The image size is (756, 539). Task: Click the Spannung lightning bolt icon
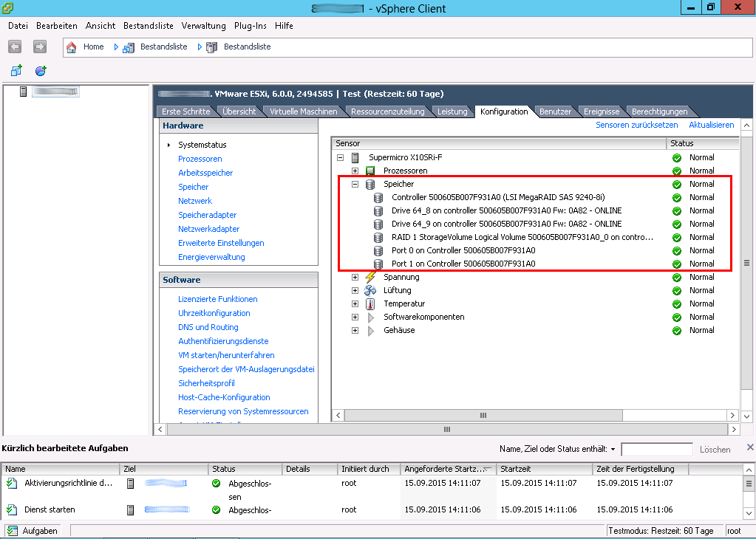370,277
